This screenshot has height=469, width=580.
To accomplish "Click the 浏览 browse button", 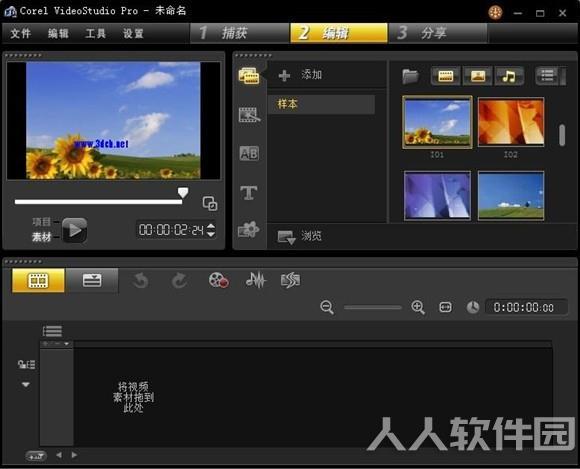I will [x=311, y=236].
